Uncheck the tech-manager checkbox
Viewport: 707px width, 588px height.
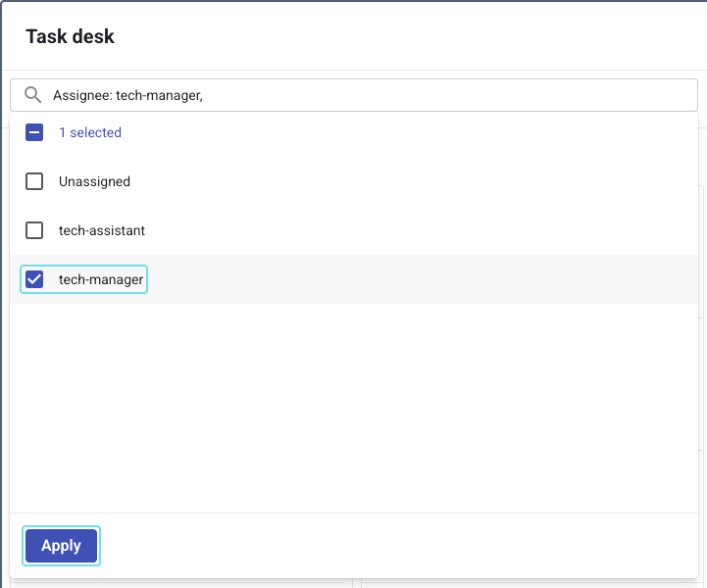pos(34,279)
